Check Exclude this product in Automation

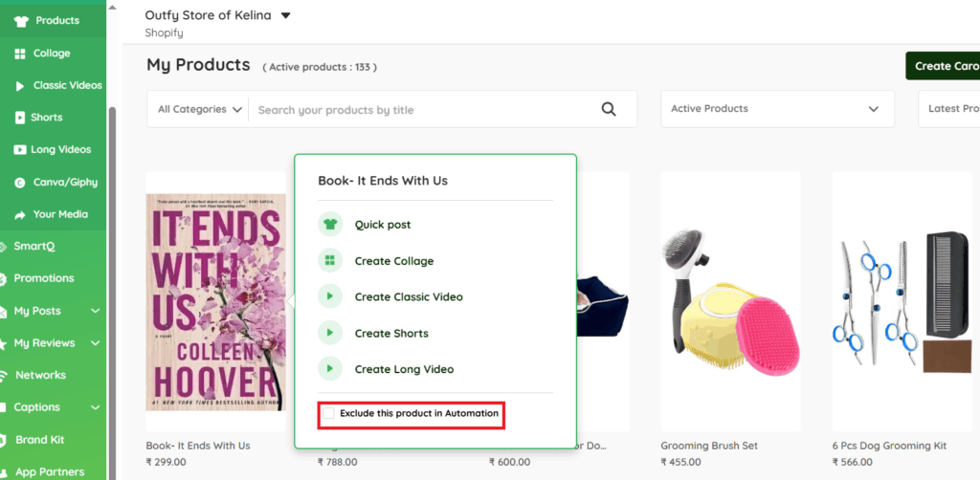tap(328, 413)
